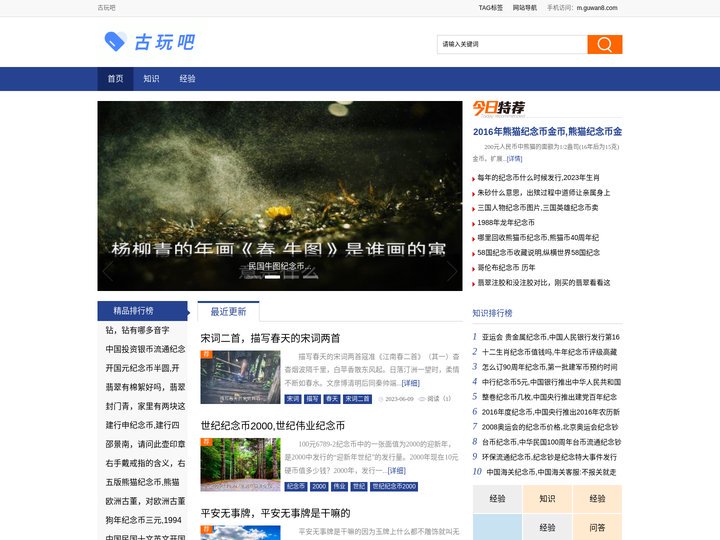Click the orange search magnifier button

point(604,45)
